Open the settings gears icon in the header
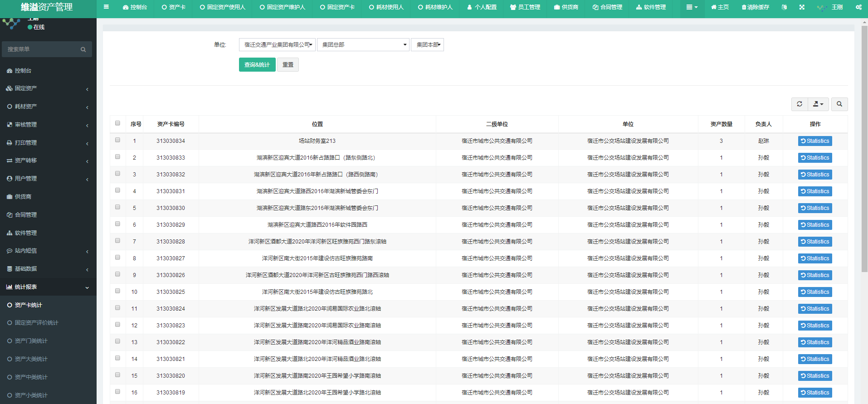The width and height of the screenshot is (868, 404). [x=858, y=7]
